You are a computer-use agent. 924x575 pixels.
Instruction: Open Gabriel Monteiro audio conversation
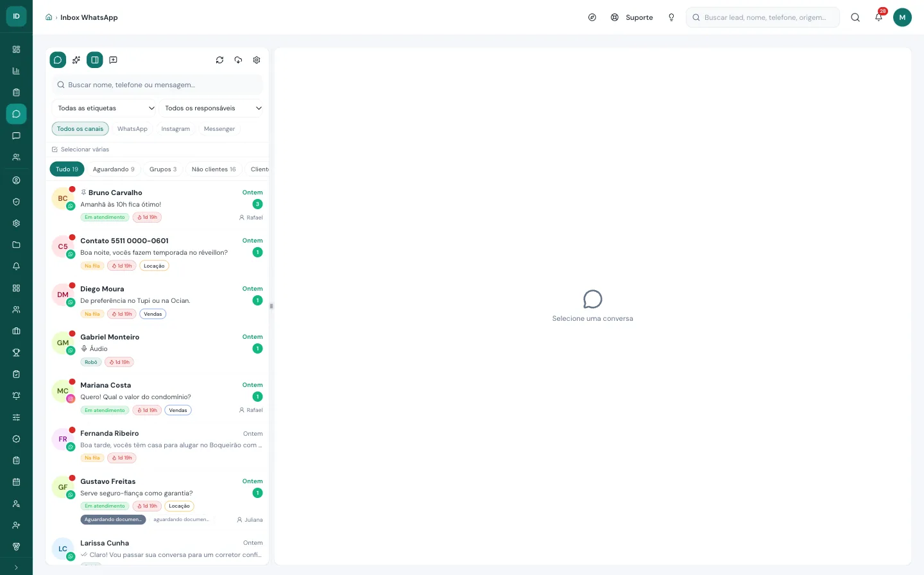point(157,349)
